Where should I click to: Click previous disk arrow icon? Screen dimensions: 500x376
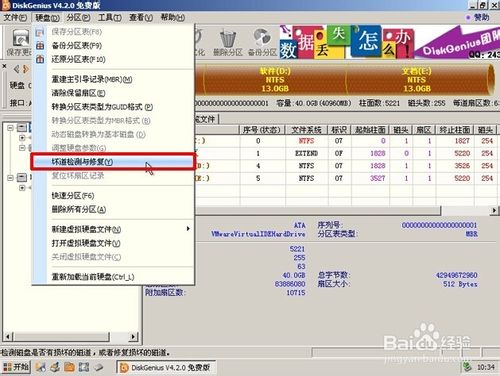(16, 69)
